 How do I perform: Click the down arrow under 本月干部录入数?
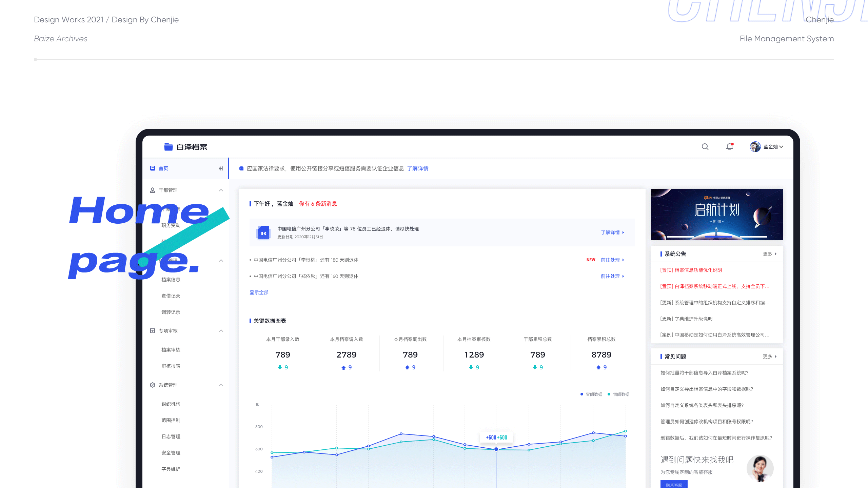pyautogui.click(x=280, y=367)
